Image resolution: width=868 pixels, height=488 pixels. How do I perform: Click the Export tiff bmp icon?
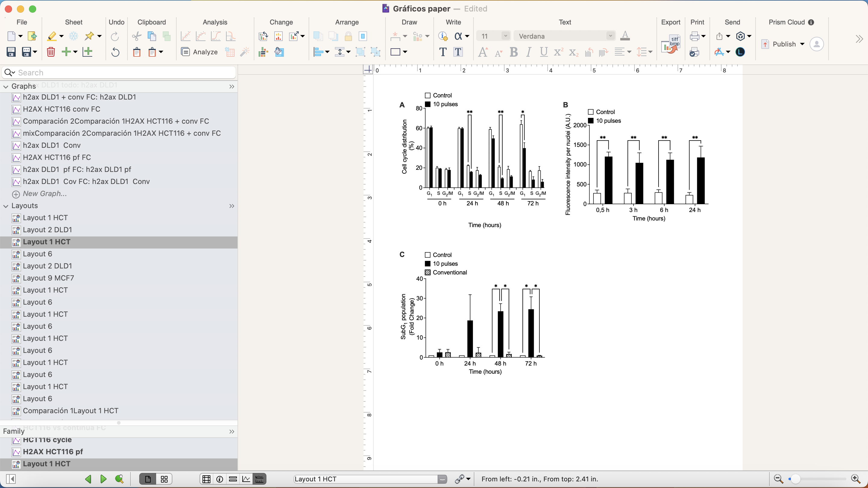[x=671, y=44]
